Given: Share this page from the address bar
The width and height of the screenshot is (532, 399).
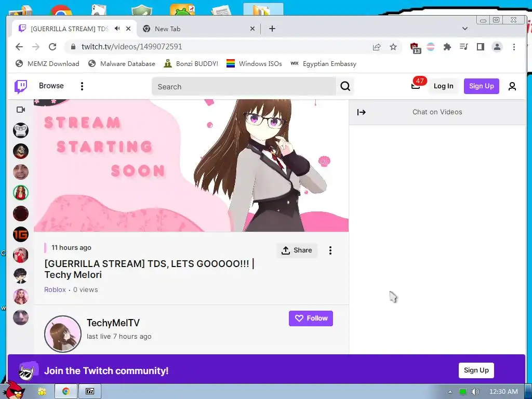Looking at the screenshot, I should tap(377, 47).
